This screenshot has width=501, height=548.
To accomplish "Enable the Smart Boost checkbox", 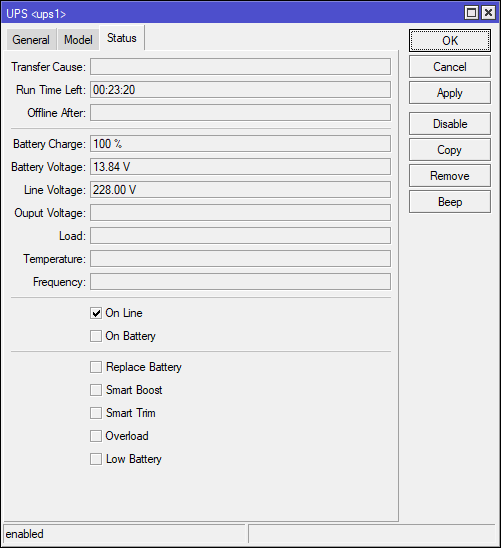I will click(96, 390).
